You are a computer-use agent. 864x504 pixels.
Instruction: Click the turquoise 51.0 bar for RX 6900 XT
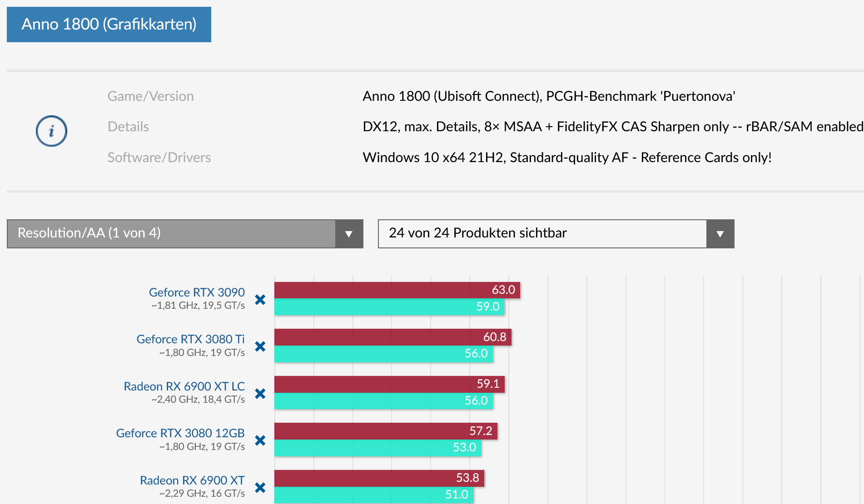click(374, 495)
